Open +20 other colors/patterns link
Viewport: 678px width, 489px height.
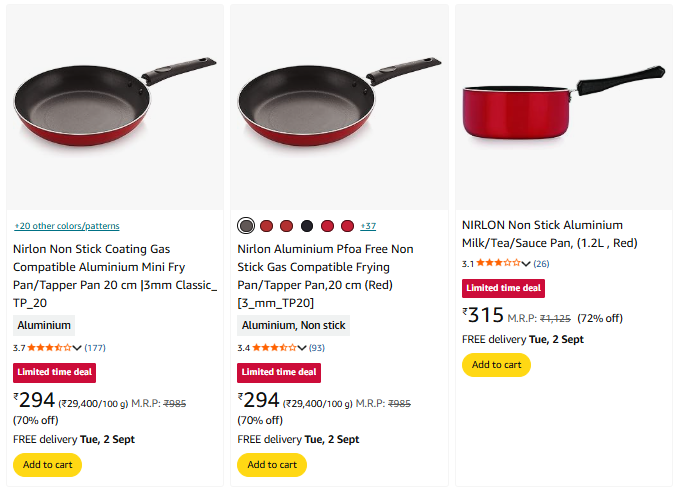[x=67, y=226]
